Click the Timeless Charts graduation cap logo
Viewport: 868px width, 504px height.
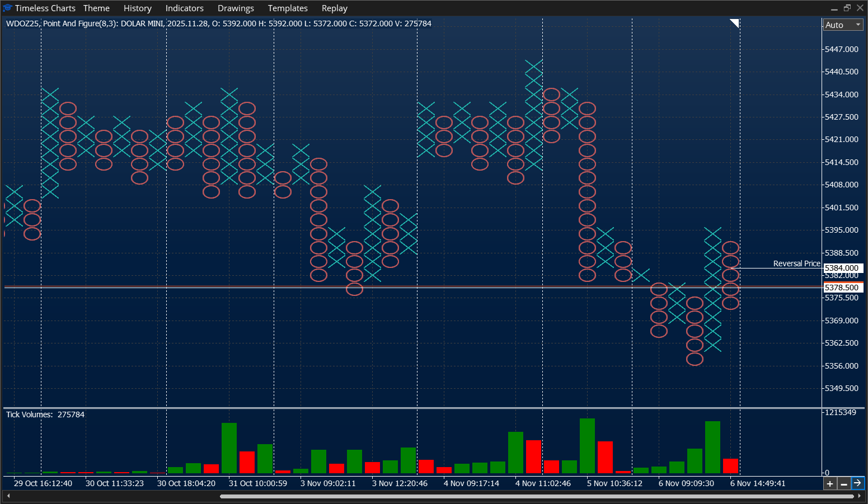coord(7,8)
